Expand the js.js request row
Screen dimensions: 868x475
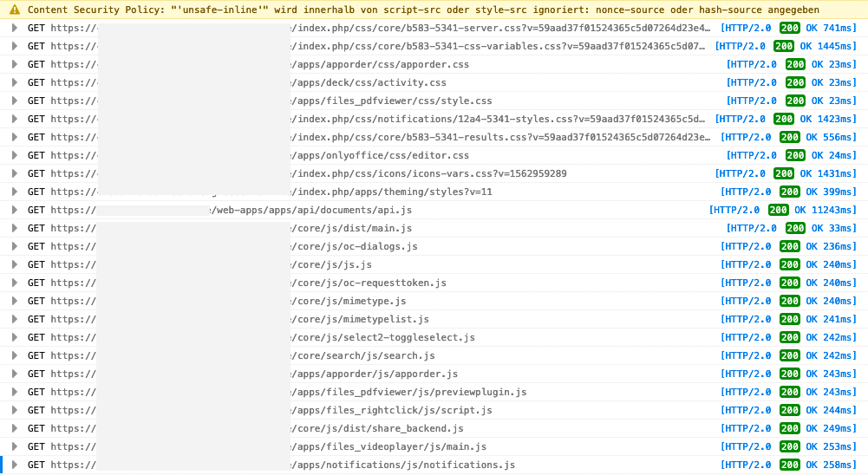tap(15, 264)
